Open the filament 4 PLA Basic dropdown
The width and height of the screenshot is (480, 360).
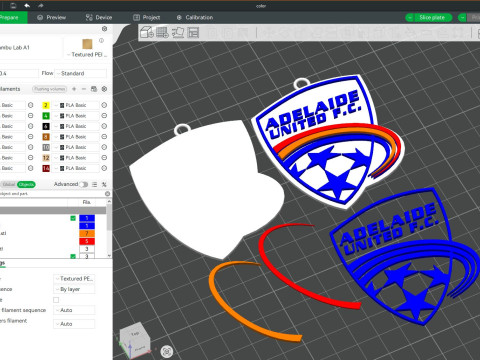click(76, 116)
